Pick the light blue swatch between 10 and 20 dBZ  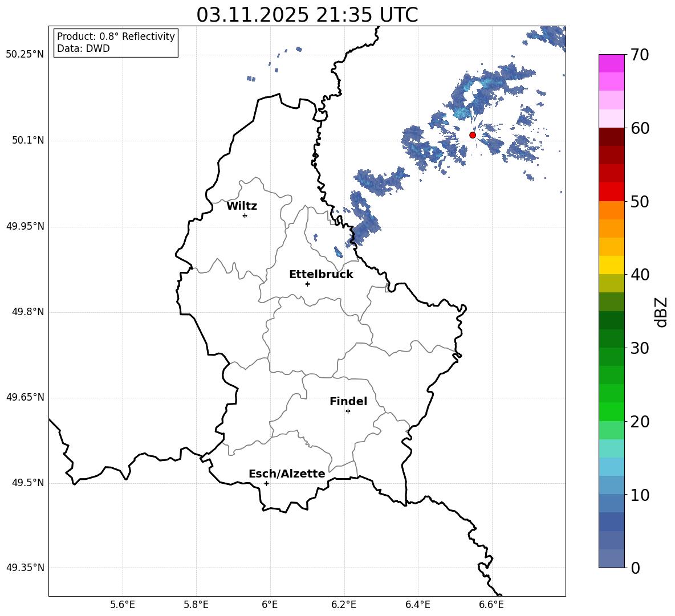coord(612,467)
